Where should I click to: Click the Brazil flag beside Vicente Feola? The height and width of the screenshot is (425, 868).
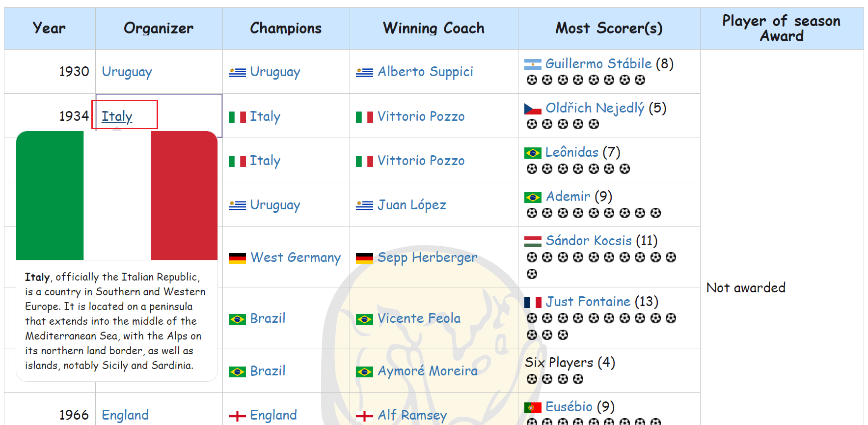(364, 319)
